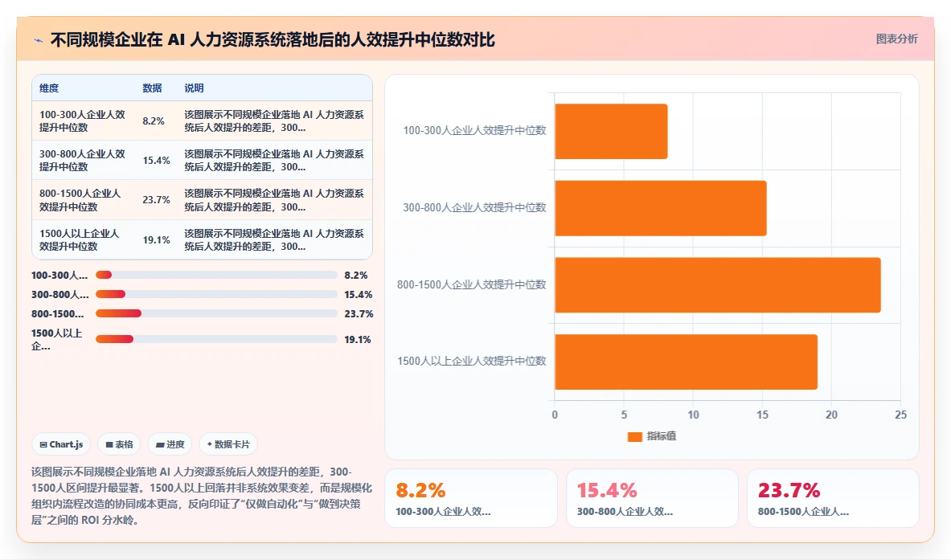The width and height of the screenshot is (951, 560).
Task: Click chart axis label 800-1500人企业人效提升中位数
Action: (x=471, y=284)
